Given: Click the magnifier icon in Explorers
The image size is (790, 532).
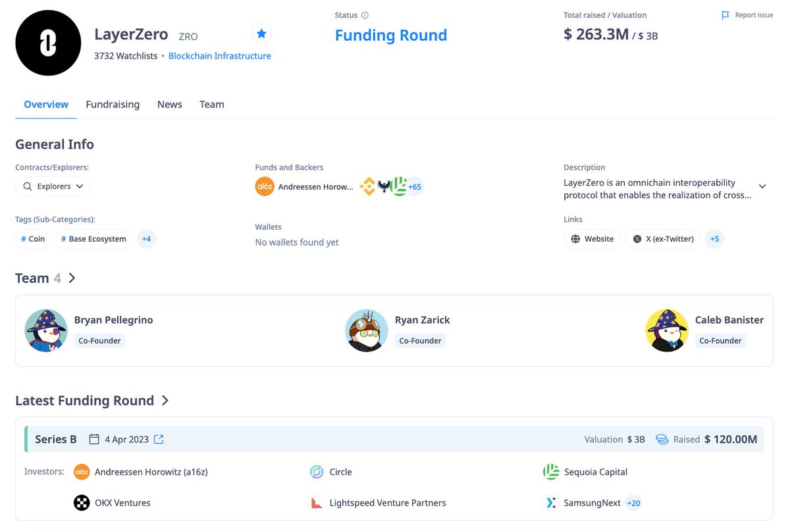Looking at the screenshot, I should point(28,186).
